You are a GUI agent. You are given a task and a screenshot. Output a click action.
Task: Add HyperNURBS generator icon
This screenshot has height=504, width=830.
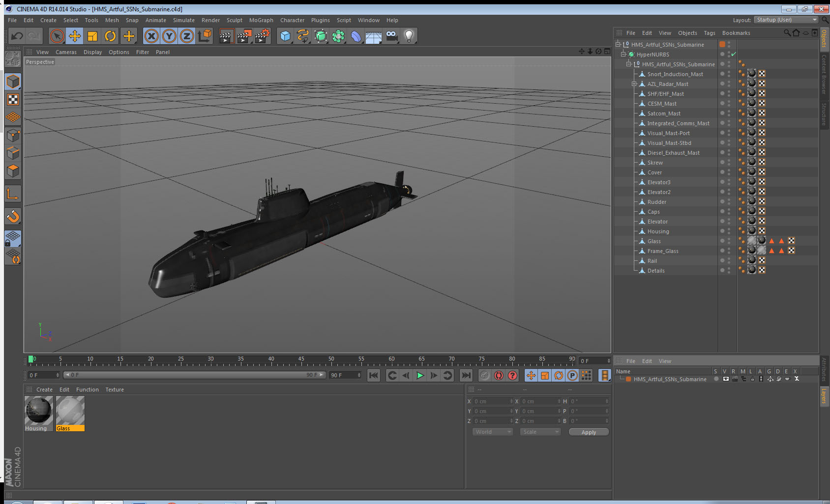pyautogui.click(x=321, y=36)
